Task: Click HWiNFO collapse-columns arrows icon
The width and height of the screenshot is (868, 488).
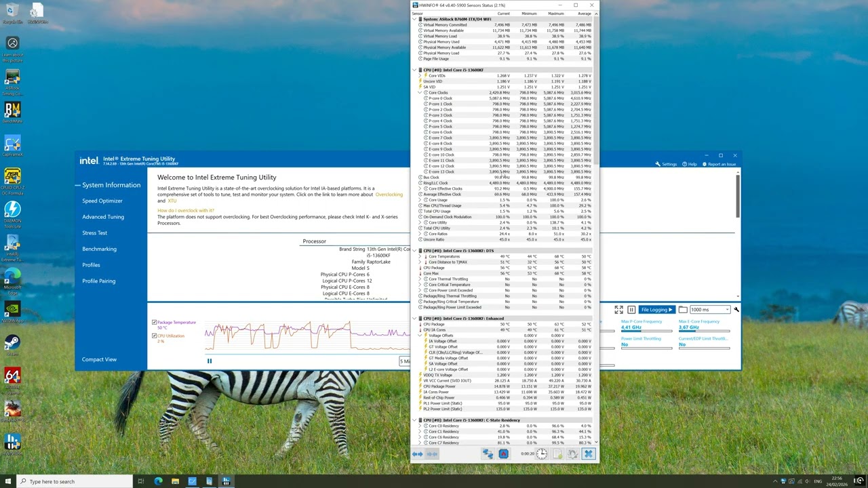Action: 432,454
